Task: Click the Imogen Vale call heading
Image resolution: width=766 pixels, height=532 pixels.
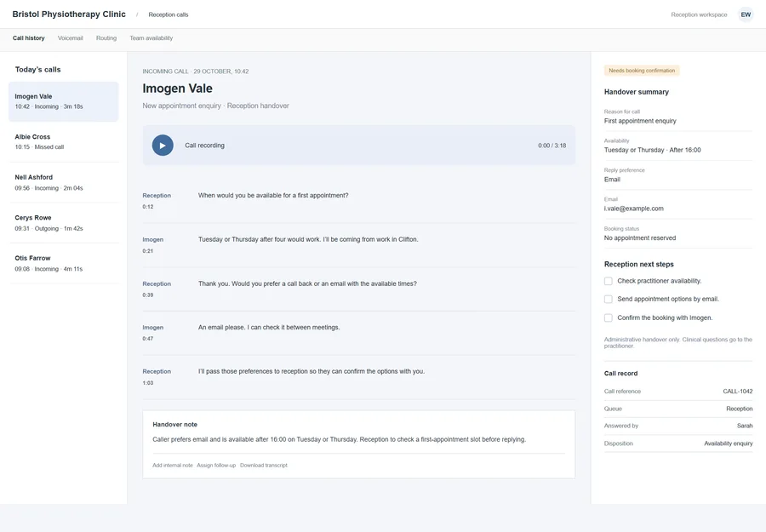Action: coord(177,89)
